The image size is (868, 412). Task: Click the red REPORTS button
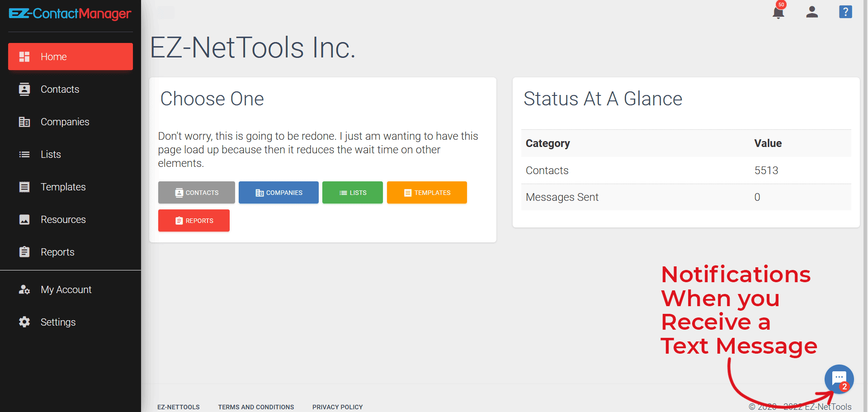(x=194, y=221)
